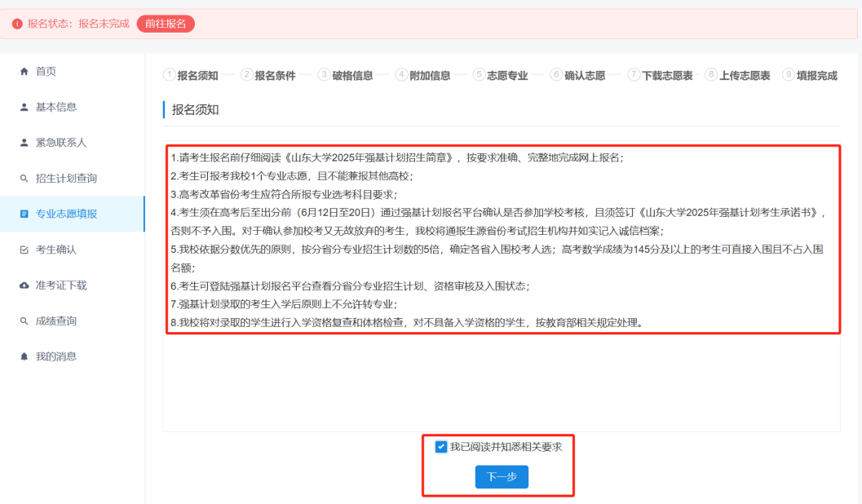Click the person icon beside 基本信息

tap(24, 107)
